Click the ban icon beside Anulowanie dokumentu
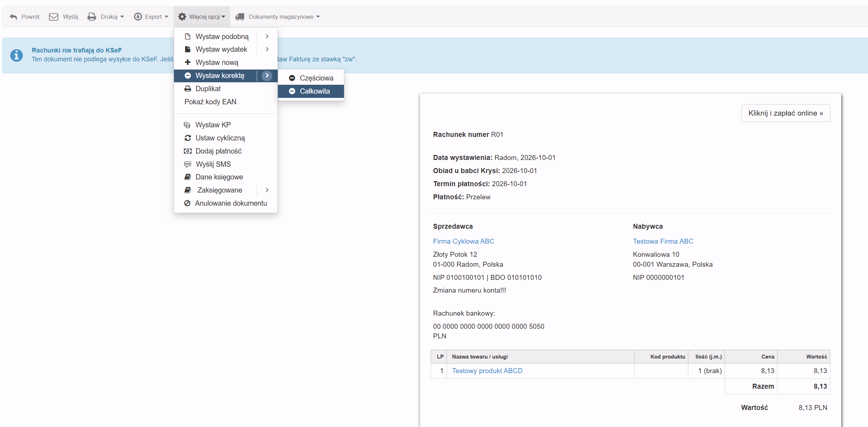The height and width of the screenshot is (427, 868). pyautogui.click(x=187, y=203)
